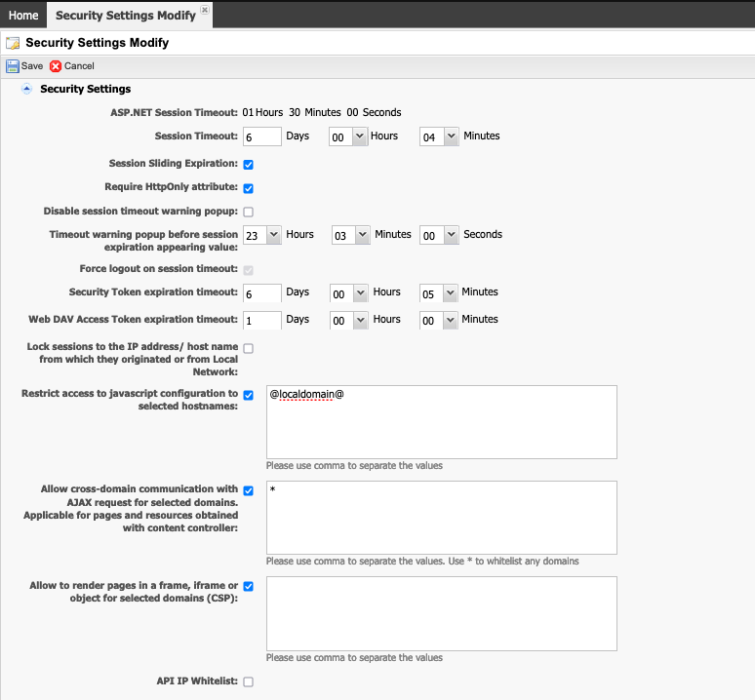Focus Web DAV Access Token Days field
Image resolution: width=755 pixels, height=700 pixels.
262,321
